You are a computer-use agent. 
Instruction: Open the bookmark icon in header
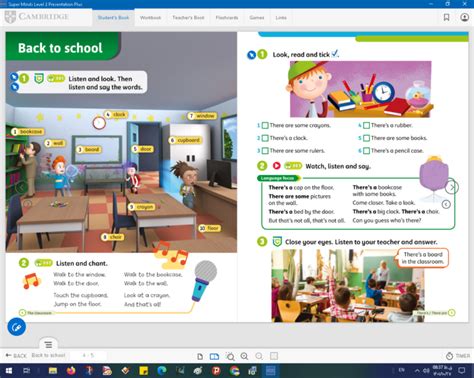(x=446, y=17)
